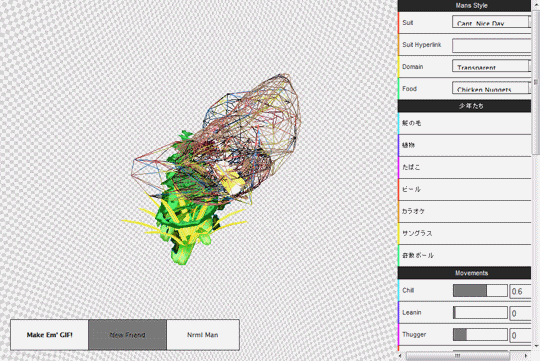The width and height of the screenshot is (540, 361).
Task: Click the Thugger value field
Action: [520, 335]
